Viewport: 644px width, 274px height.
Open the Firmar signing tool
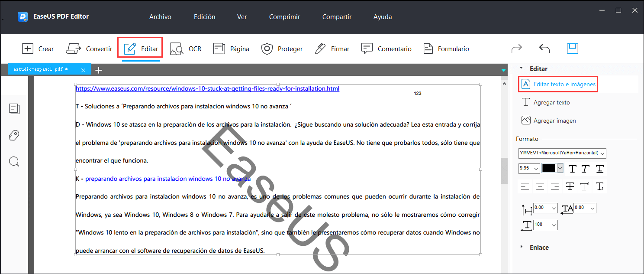[x=332, y=49]
